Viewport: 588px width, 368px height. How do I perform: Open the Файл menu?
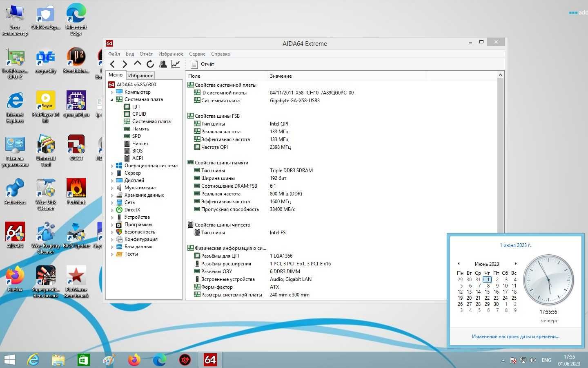114,54
